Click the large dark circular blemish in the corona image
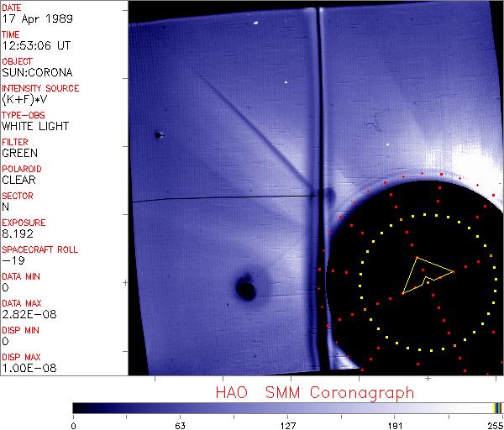Image resolution: width=504 pixels, height=430 pixels. click(x=246, y=289)
